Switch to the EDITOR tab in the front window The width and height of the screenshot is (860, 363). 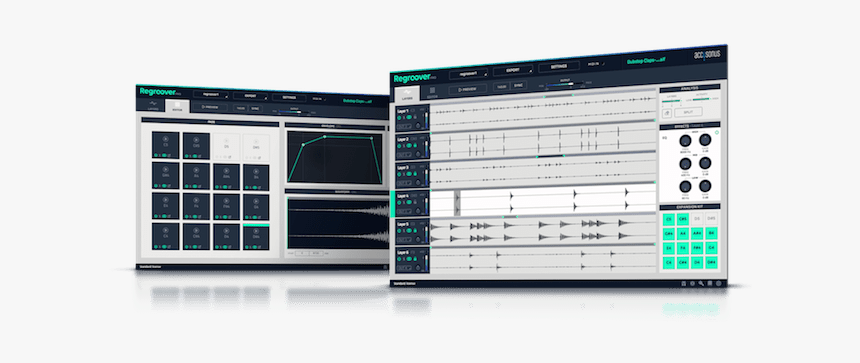coord(432,93)
